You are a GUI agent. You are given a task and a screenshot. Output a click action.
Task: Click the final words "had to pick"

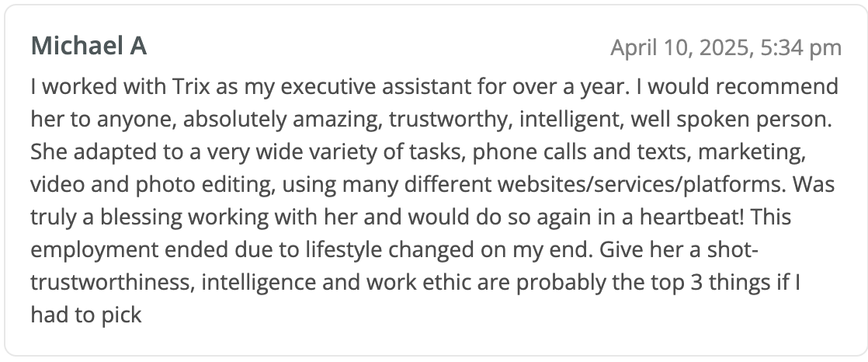pos(86,316)
